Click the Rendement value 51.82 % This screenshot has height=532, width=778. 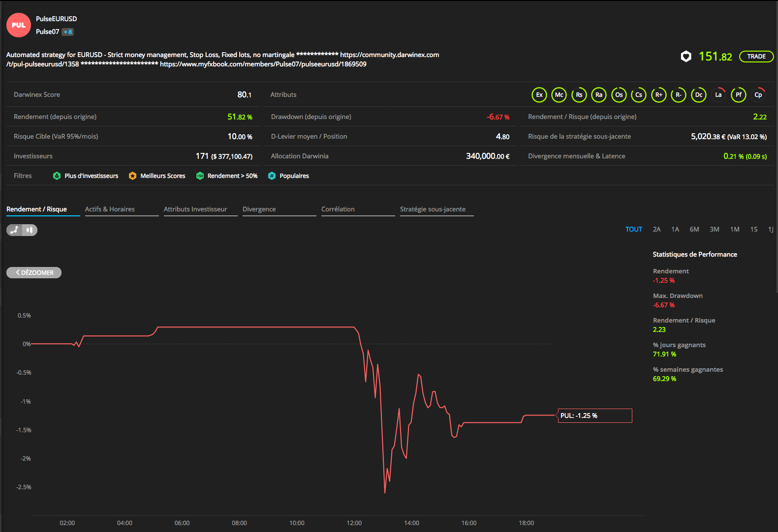tap(240, 117)
